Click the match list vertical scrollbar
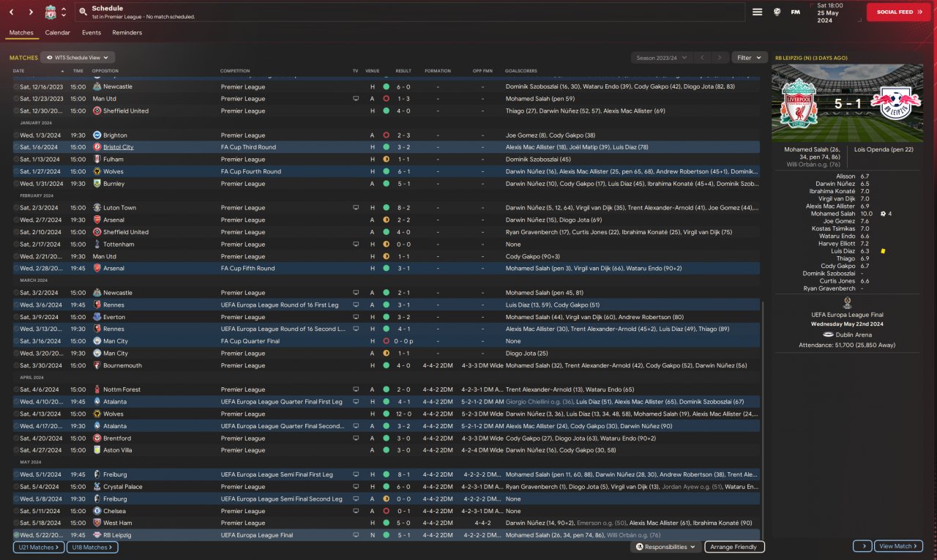The width and height of the screenshot is (937, 560). 763,419
